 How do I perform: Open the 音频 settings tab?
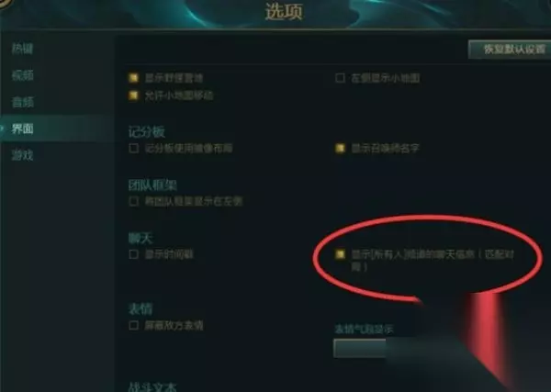point(22,102)
